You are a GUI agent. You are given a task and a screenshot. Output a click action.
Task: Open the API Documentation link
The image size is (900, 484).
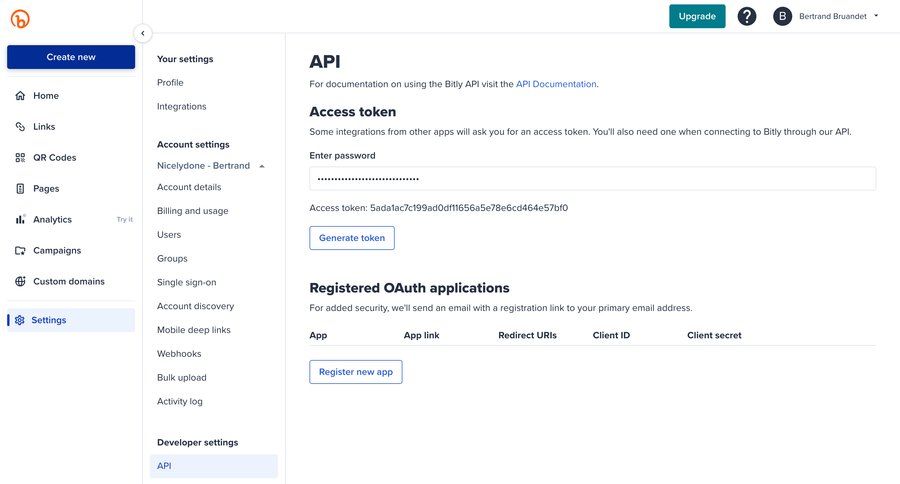556,84
